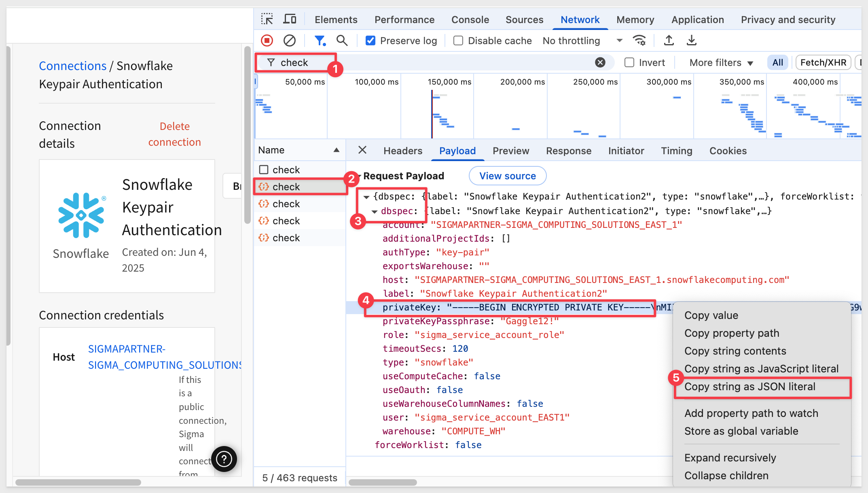Open the Cookies tab
868x493 pixels.
(x=728, y=151)
